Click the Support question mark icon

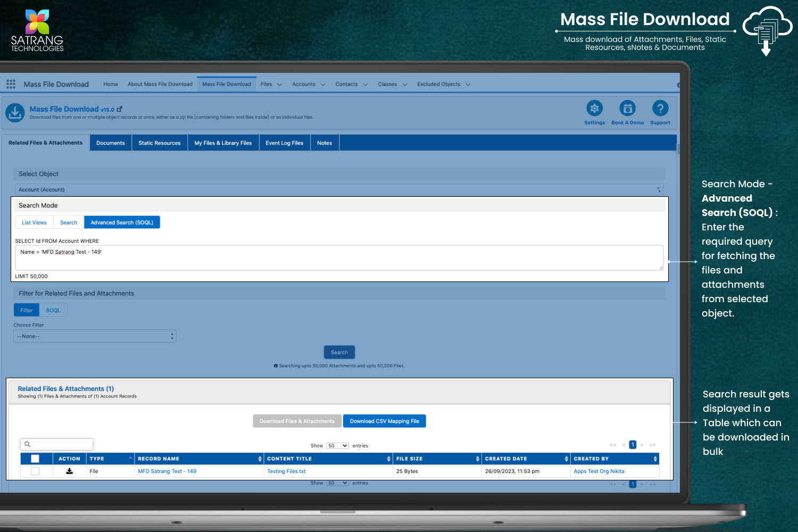(x=660, y=109)
